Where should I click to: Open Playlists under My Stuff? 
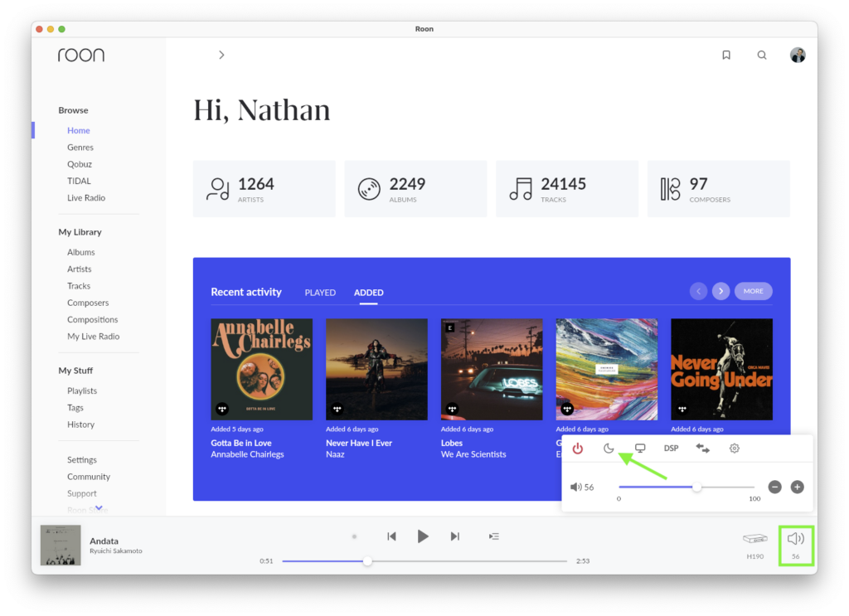[82, 390]
